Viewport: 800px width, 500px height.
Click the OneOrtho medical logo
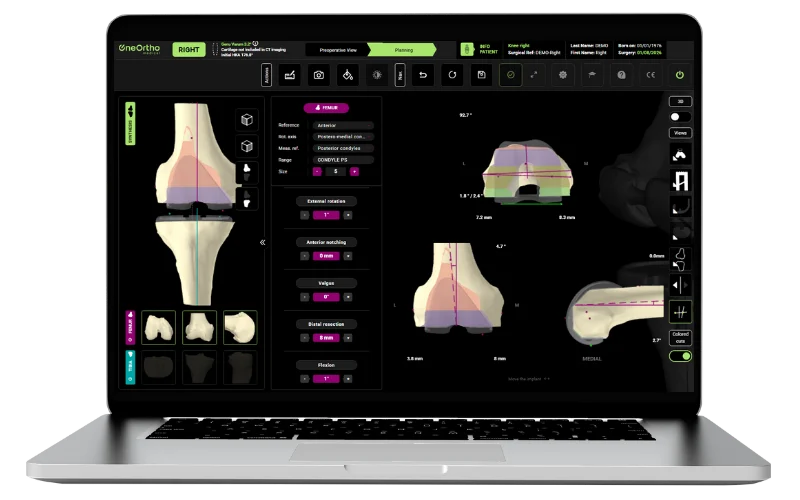139,48
